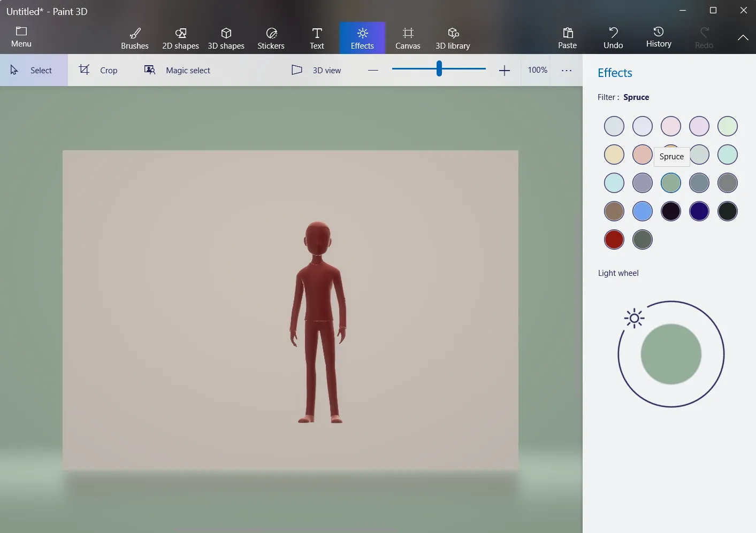Undo the last action

tap(612, 37)
